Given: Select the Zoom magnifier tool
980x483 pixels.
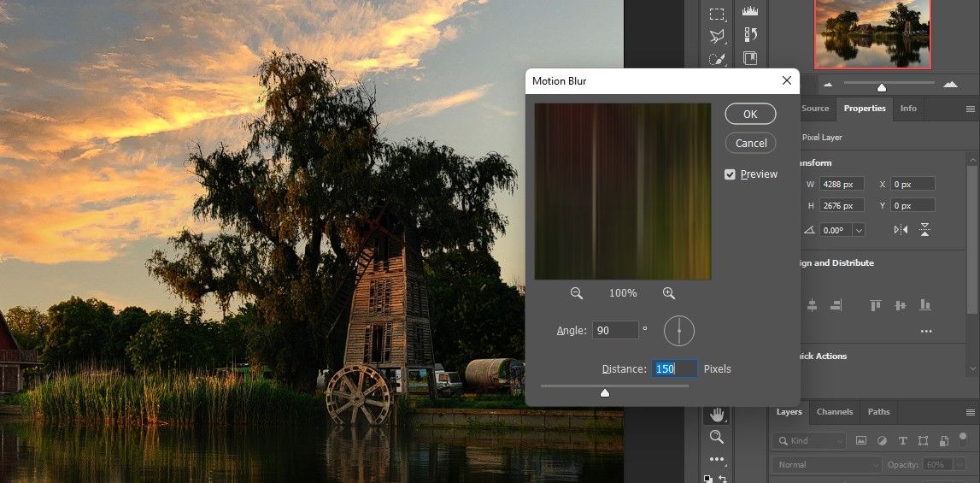Looking at the screenshot, I should click(x=716, y=437).
